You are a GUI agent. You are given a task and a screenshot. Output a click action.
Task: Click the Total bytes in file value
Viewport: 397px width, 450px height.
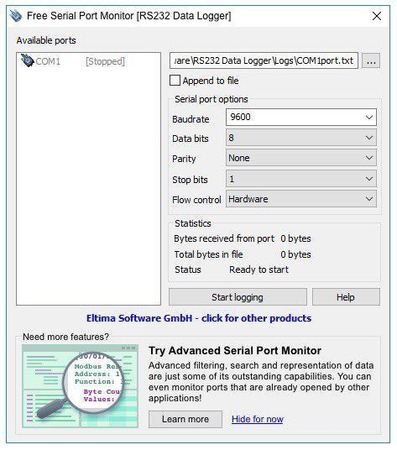[x=296, y=255]
